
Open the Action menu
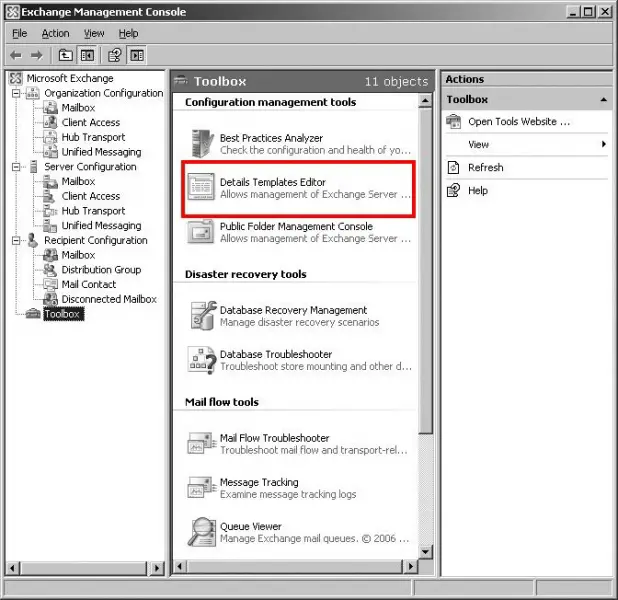(x=56, y=34)
